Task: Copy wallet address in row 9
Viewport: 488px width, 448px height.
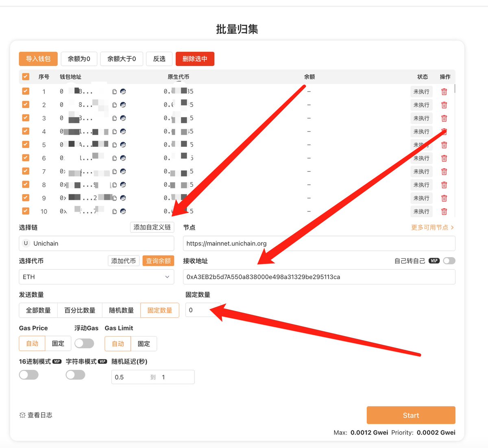Action: point(115,198)
